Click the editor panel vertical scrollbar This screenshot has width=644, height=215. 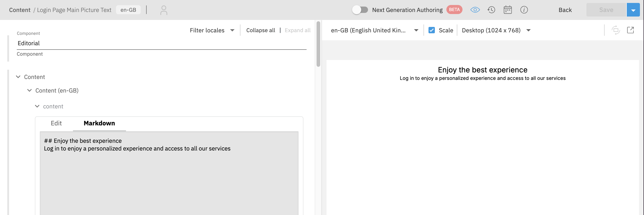tap(318, 44)
